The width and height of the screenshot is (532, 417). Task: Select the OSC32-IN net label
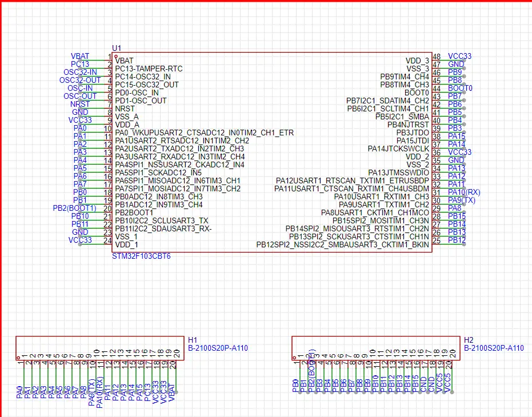(x=80, y=73)
